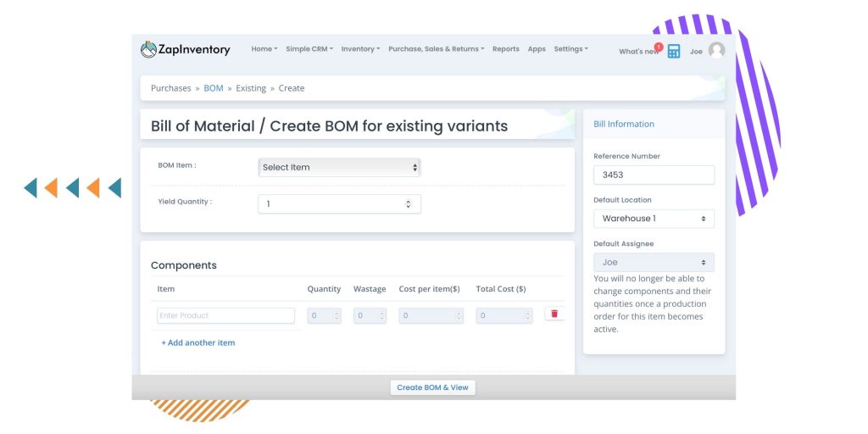Open the calculator icon in header

point(674,52)
